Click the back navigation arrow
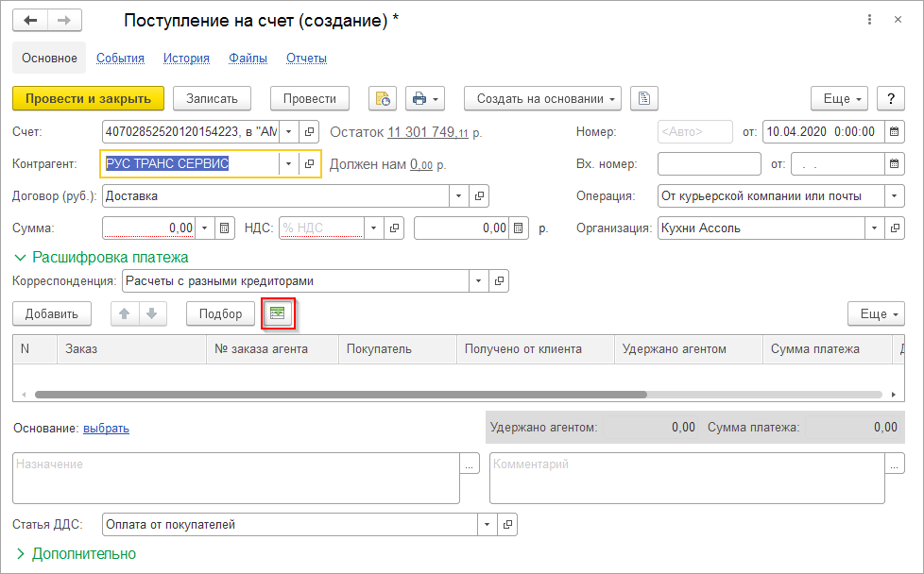924x574 pixels. [x=30, y=20]
